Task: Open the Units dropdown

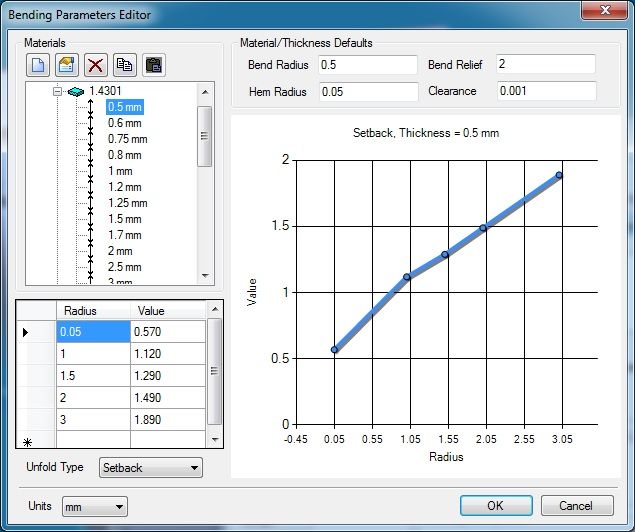Action: [95, 507]
